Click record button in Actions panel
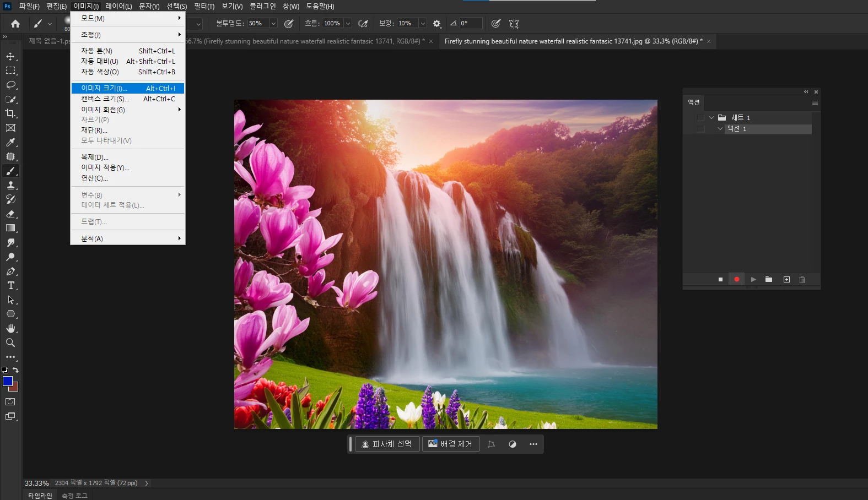The width and height of the screenshot is (868, 500). tap(737, 280)
